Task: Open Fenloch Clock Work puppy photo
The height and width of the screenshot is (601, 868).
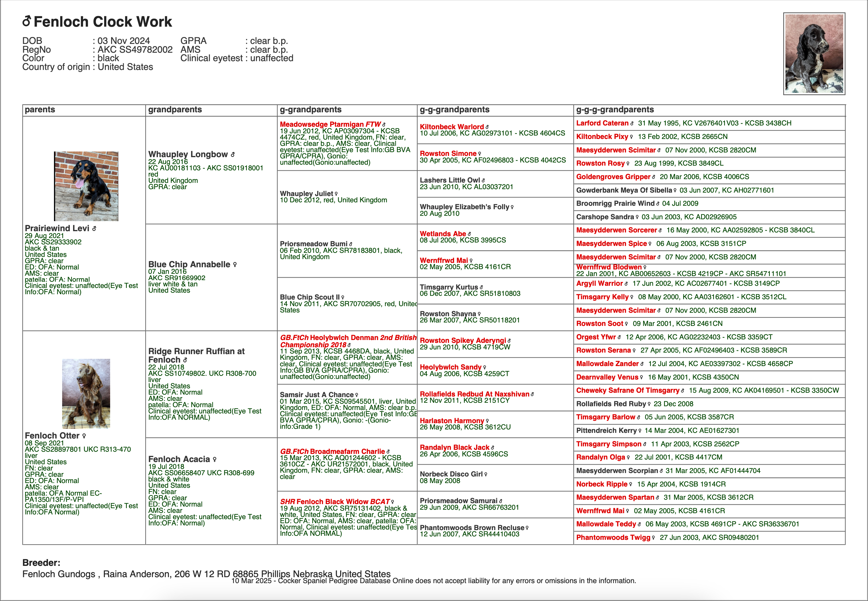Action: coord(814,53)
